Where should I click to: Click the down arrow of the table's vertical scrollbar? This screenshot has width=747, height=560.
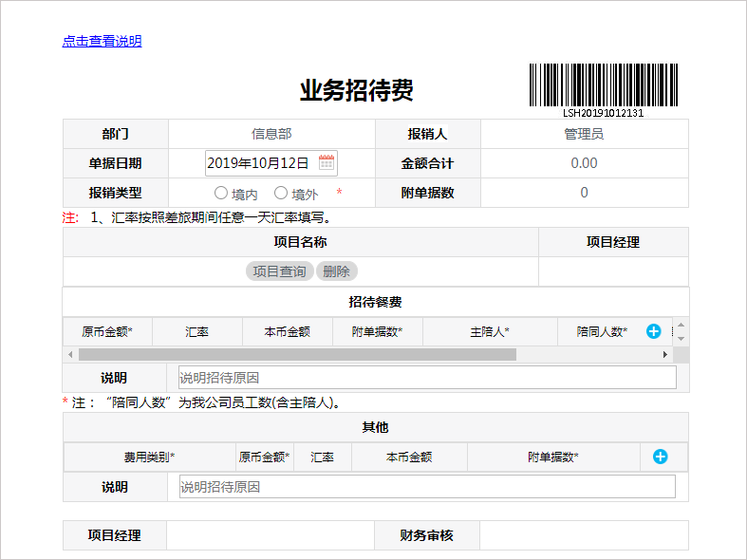[680, 340]
